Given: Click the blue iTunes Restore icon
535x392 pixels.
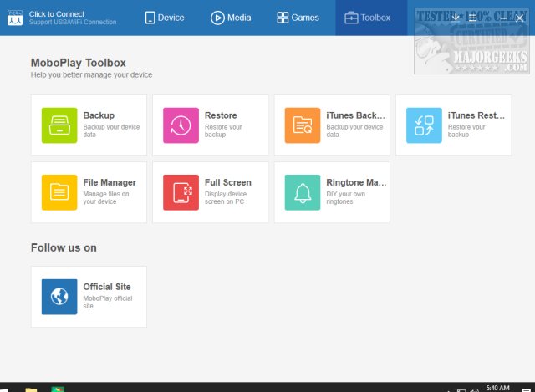Looking at the screenshot, I should pos(424,125).
